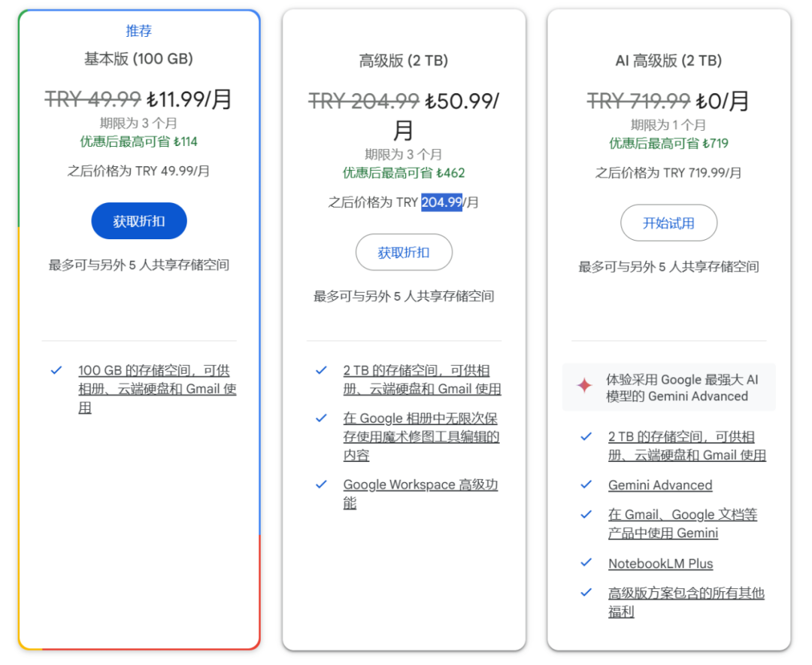Screen dimensions: 812x665
Task: Click checkmark beside NotebookLM Plus
Action: 586,563
